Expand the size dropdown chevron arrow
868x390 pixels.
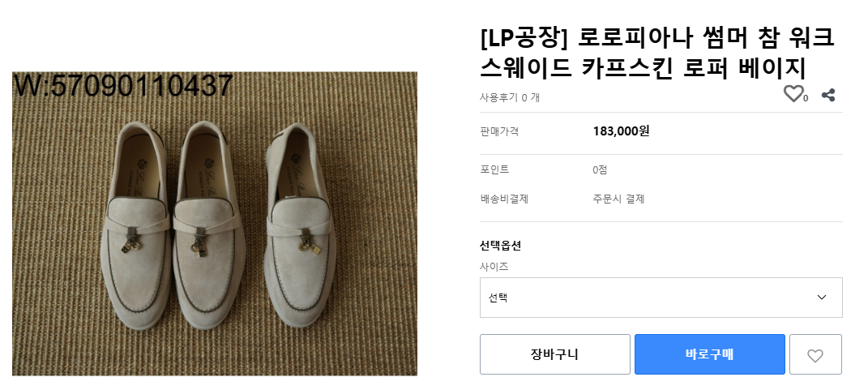[x=822, y=298]
